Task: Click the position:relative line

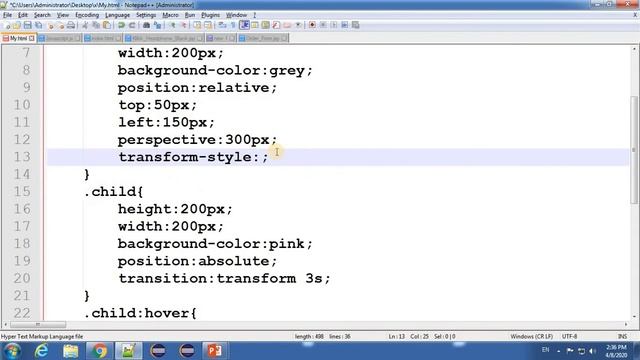Action: click(197, 88)
